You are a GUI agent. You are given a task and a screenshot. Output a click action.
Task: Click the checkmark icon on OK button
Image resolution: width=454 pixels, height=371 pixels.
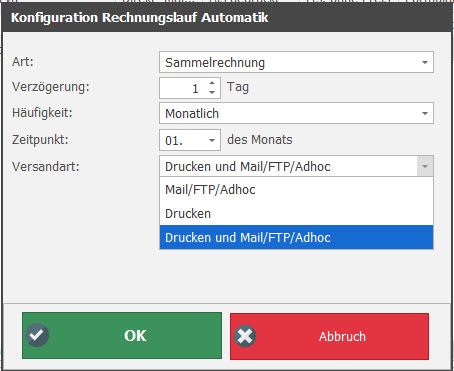37,335
